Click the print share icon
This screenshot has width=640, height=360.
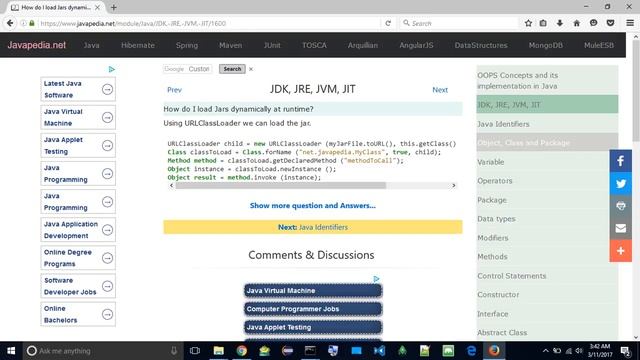pos(620,206)
